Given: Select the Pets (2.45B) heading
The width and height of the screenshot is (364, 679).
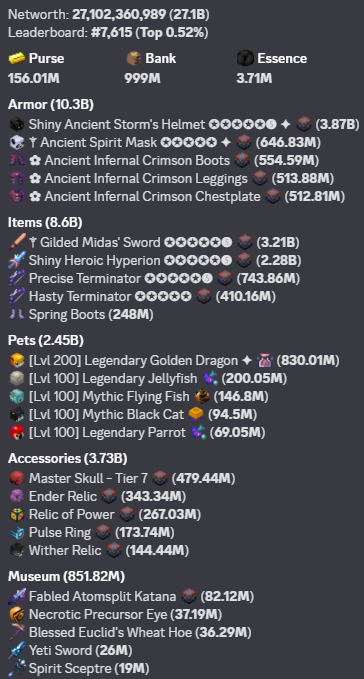Looking at the screenshot, I should (45, 341).
